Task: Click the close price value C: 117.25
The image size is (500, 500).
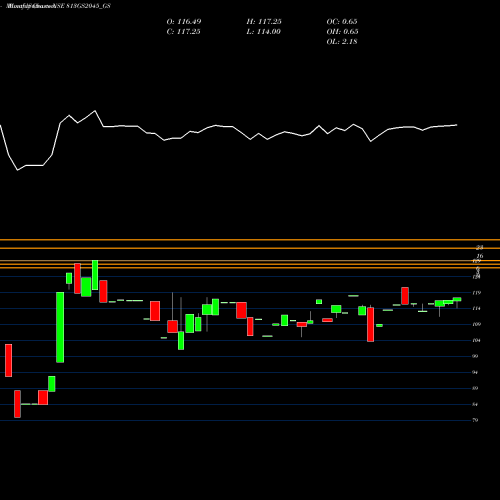Action: [183, 32]
